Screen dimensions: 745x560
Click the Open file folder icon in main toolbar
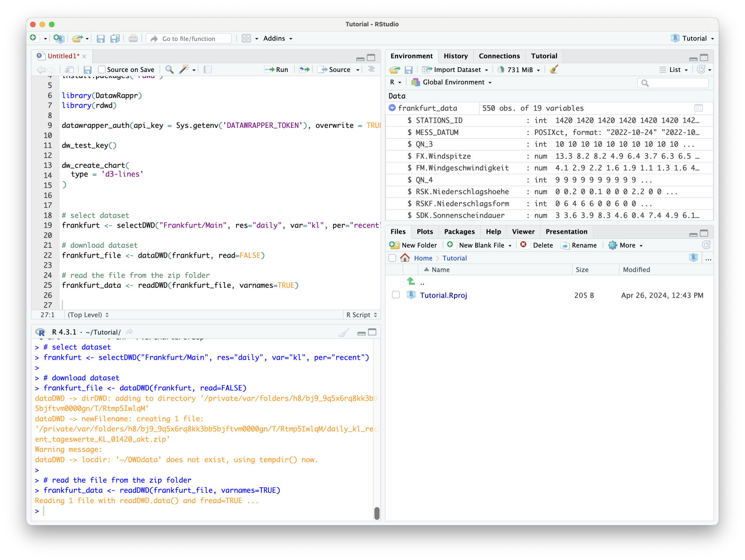(x=78, y=38)
